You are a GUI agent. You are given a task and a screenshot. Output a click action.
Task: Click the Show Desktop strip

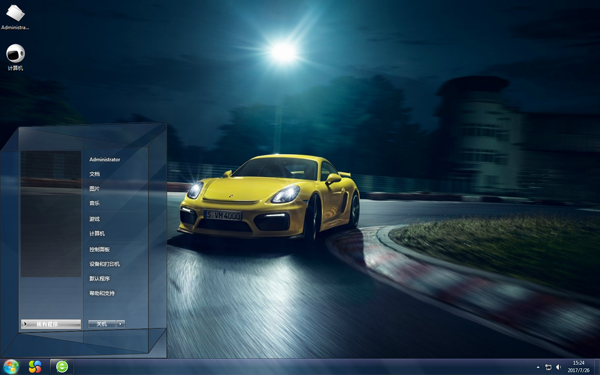pyautogui.click(x=597, y=367)
